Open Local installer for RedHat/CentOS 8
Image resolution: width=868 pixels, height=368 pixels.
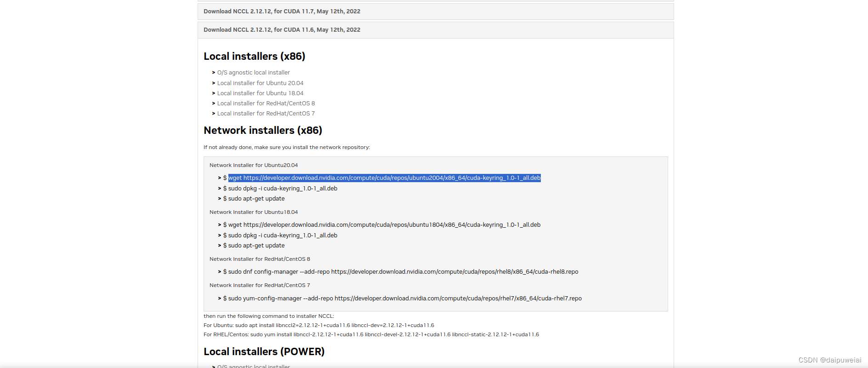coord(266,103)
